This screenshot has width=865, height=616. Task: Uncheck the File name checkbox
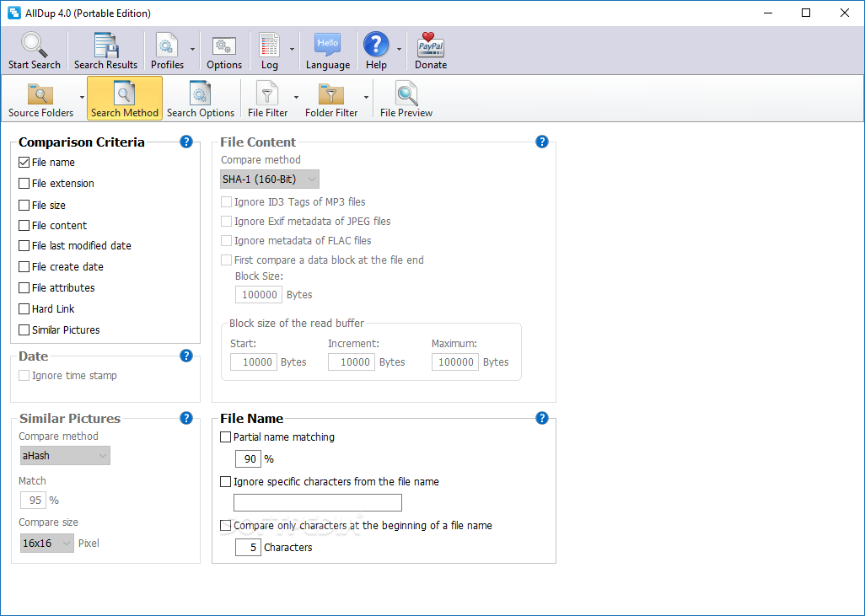point(24,162)
